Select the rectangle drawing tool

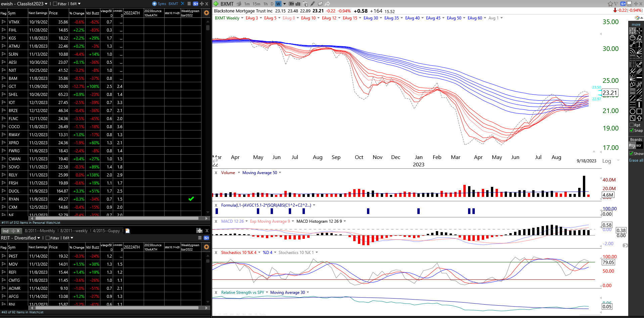point(639,111)
